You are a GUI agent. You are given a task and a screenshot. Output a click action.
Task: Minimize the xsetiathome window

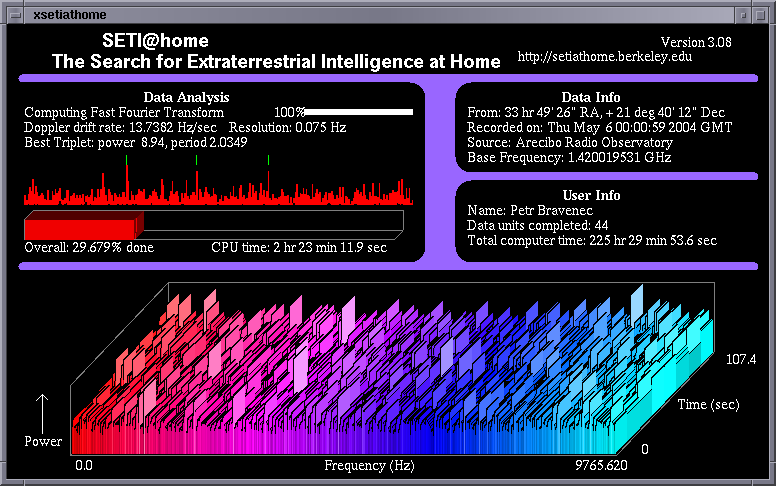tap(743, 15)
